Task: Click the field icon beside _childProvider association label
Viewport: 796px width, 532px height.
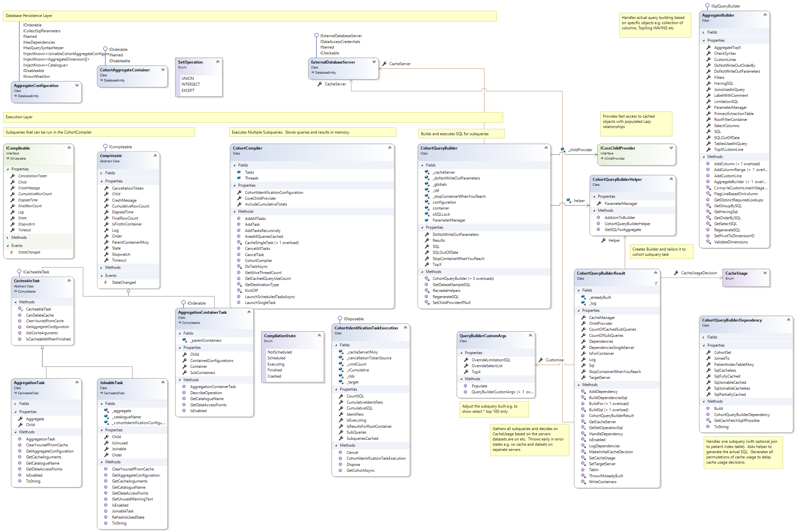Action: click(x=563, y=150)
